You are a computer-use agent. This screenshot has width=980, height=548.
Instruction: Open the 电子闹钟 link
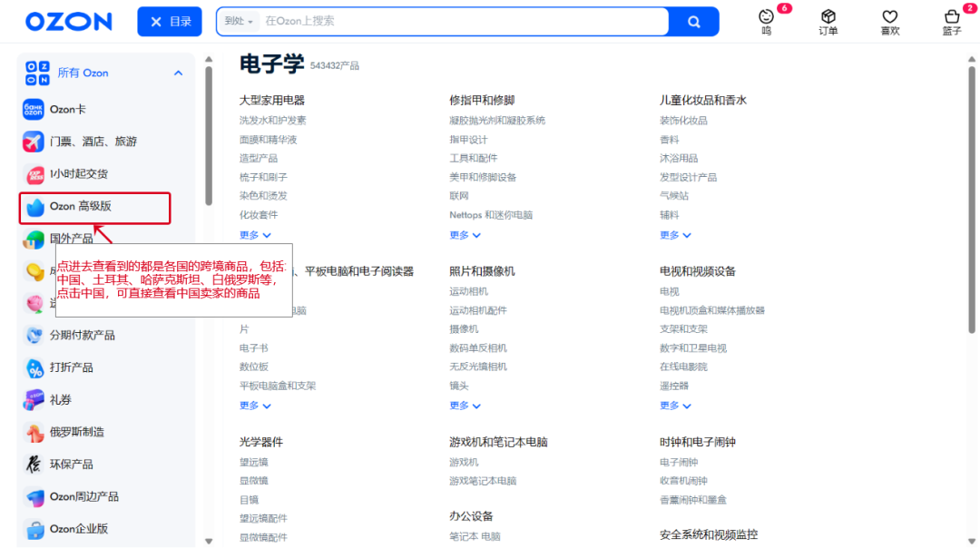(679, 463)
